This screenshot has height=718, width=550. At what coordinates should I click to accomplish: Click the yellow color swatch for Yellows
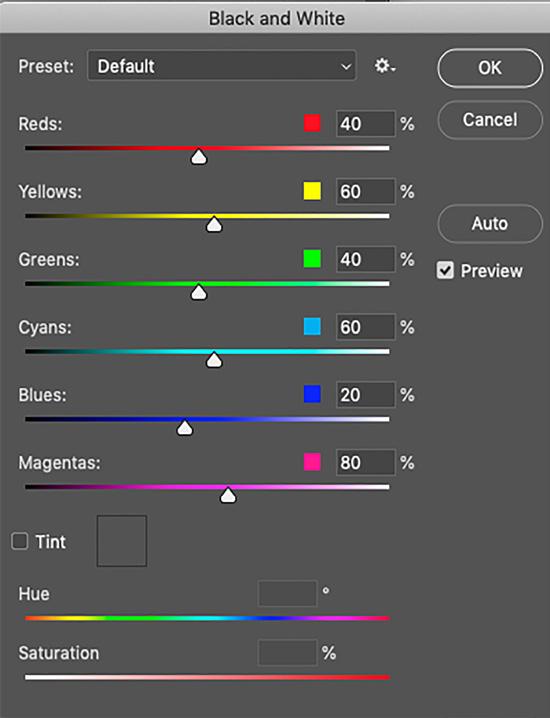pos(312,191)
